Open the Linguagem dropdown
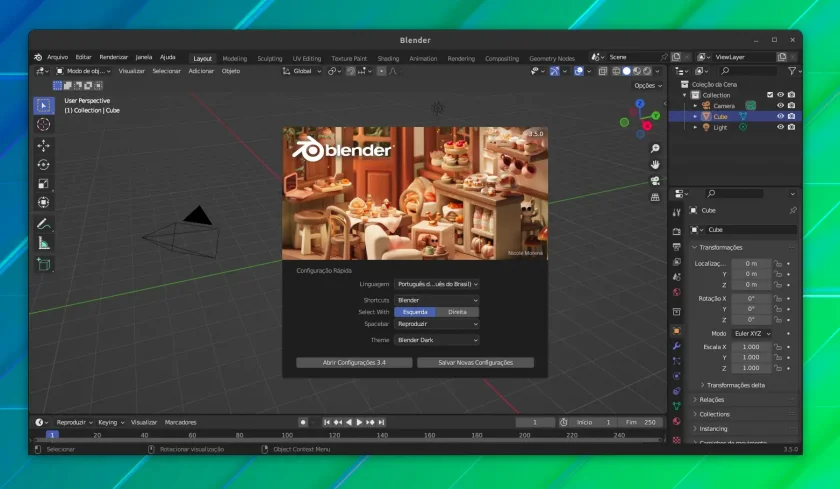840x489 pixels. point(437,284)
